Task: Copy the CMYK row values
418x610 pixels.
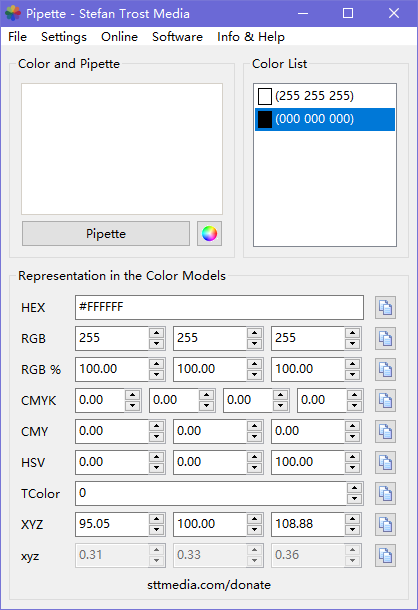Action: pos(385,400)
